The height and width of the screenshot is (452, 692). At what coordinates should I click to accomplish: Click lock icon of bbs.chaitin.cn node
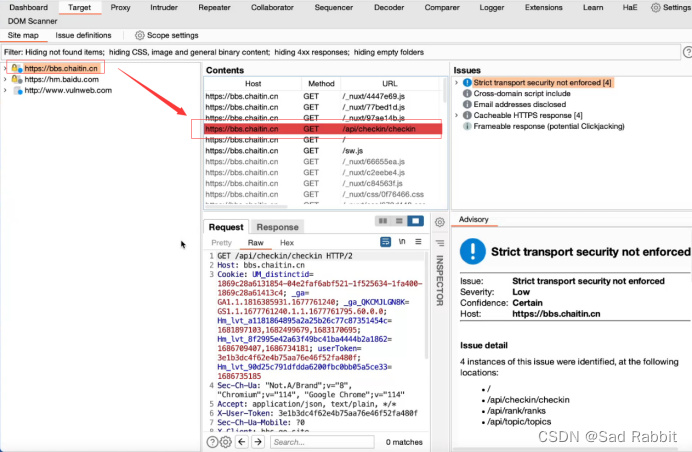[x=16, y=68]
